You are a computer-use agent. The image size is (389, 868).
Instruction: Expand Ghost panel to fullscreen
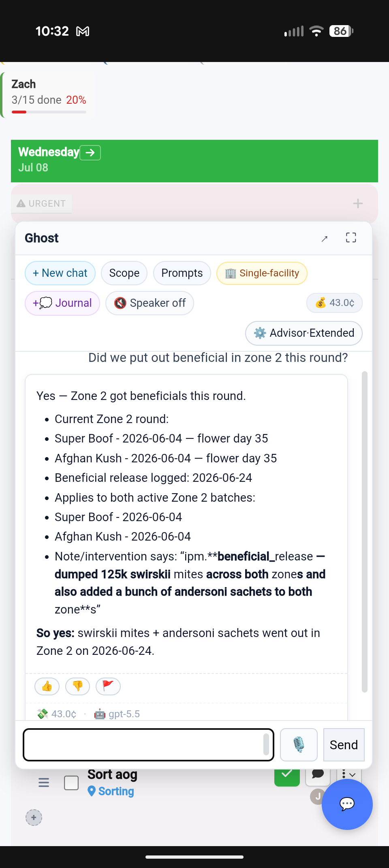tap(351, 238)
